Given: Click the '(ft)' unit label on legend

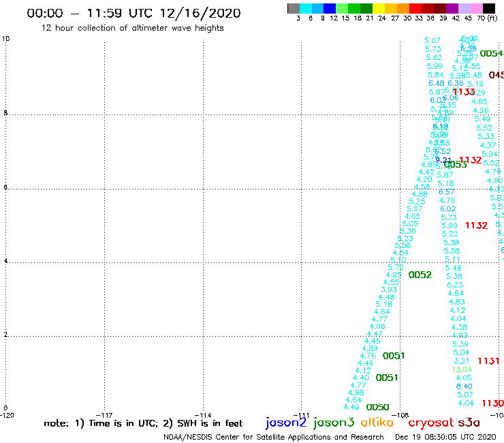Looking at the screenshot, I should (x=492, y=18).
